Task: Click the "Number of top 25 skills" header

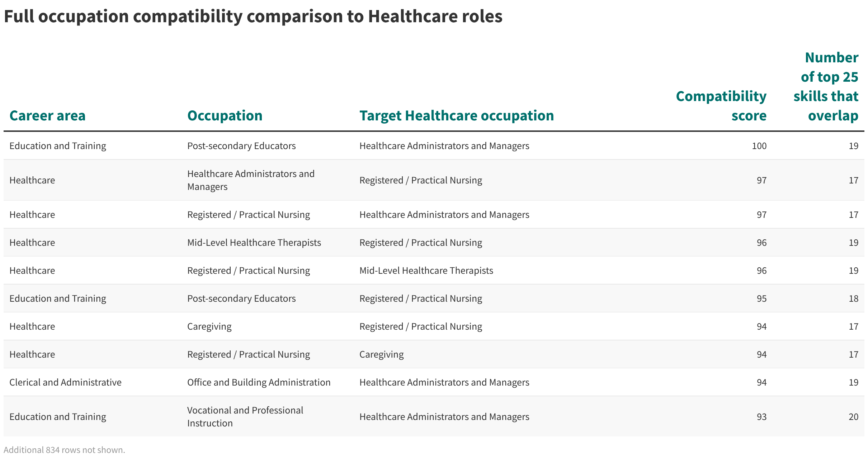Action: point(826,87)
